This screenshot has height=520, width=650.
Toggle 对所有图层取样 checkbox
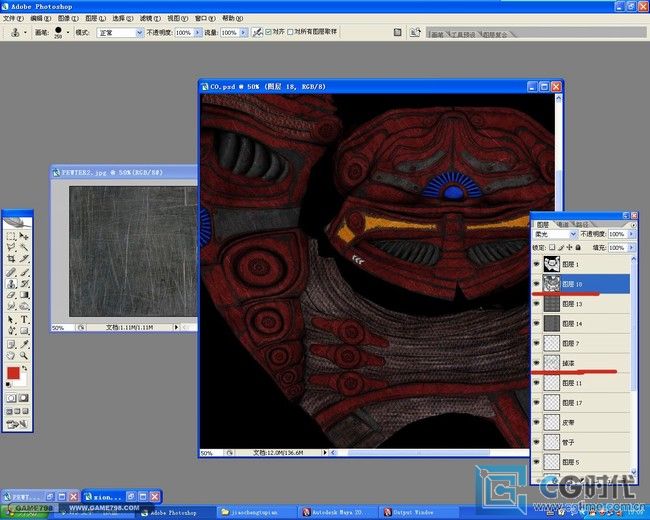pyautogui.click(x=290, y=32)
